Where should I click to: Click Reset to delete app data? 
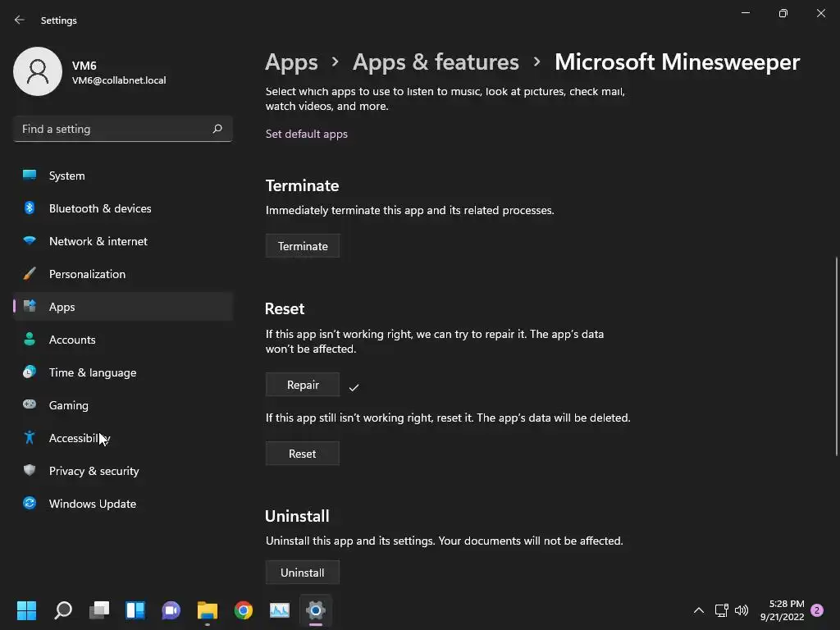pos(302,454)
